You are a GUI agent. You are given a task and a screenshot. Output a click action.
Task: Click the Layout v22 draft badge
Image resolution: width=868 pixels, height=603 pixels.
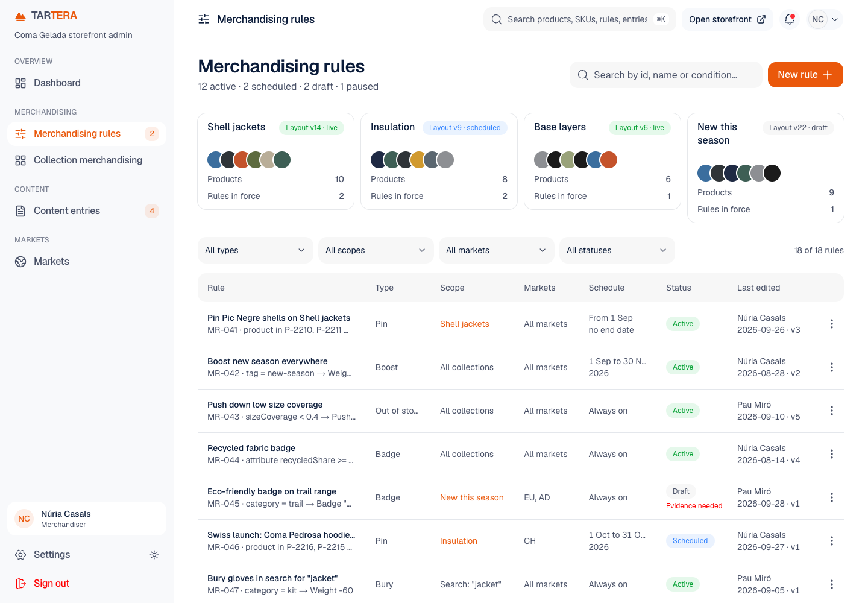pyautogui.click(x=798, y=128)
